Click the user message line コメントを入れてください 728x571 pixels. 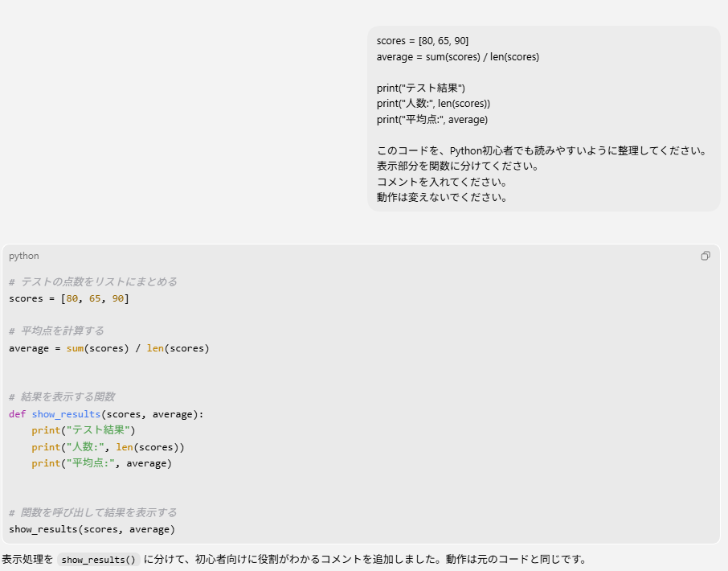(441, 182)
